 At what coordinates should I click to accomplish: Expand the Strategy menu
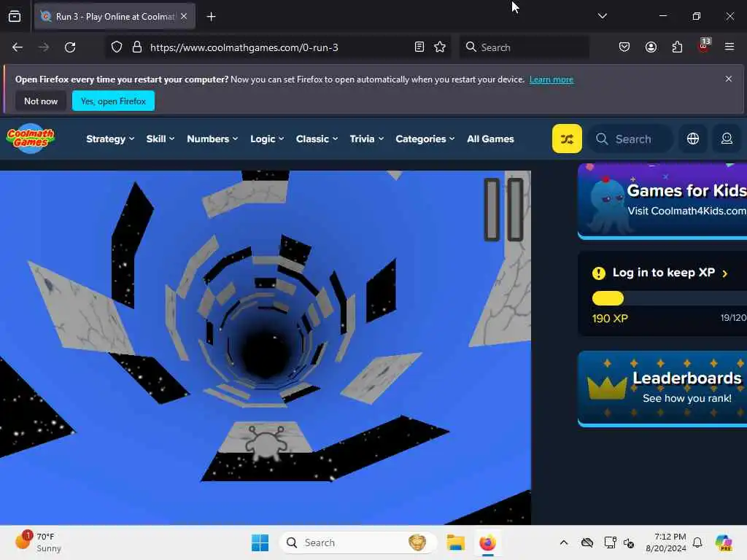coord(110,139)
